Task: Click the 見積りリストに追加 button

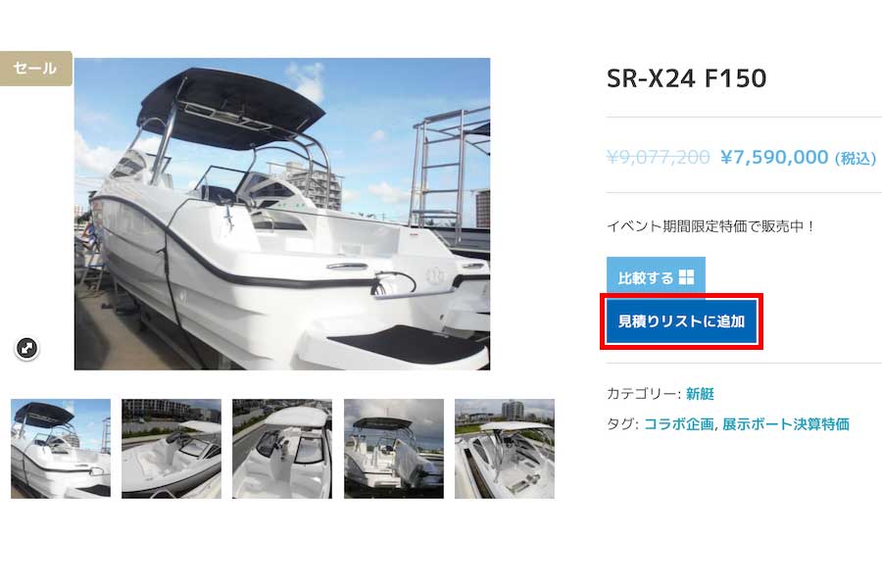Action: pos(682,321)
